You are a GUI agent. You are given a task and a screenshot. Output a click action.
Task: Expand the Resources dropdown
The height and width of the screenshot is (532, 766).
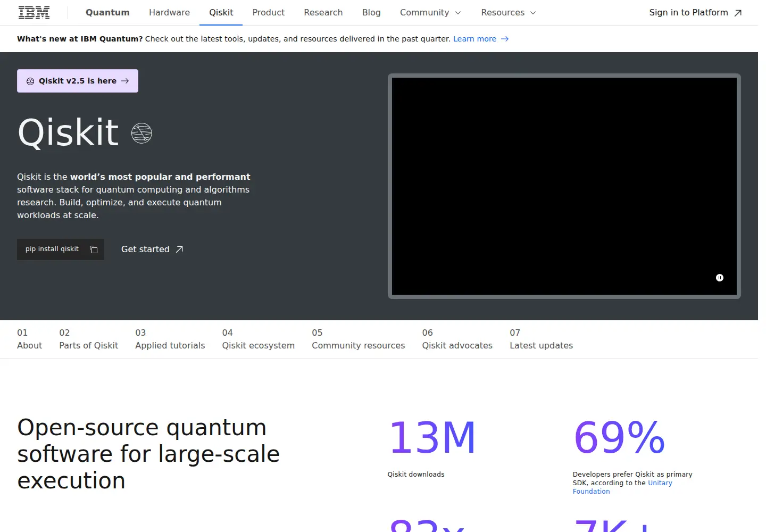coord(509,12)
